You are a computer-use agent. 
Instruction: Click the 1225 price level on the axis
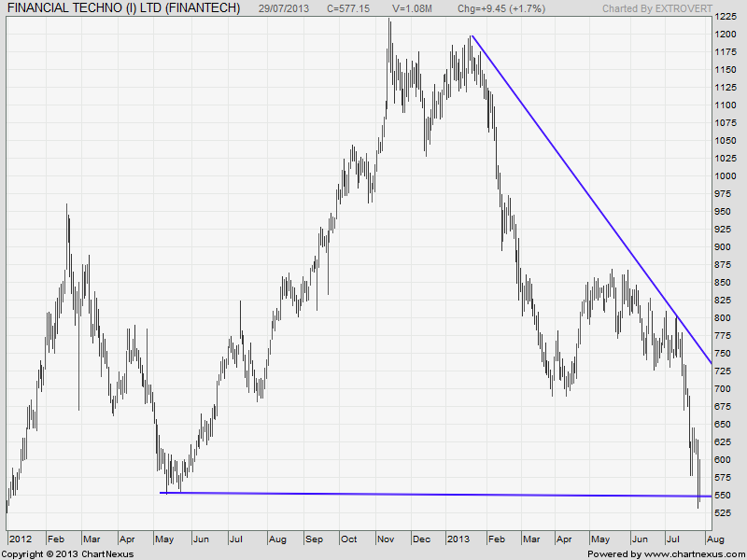tap(725, 18)
